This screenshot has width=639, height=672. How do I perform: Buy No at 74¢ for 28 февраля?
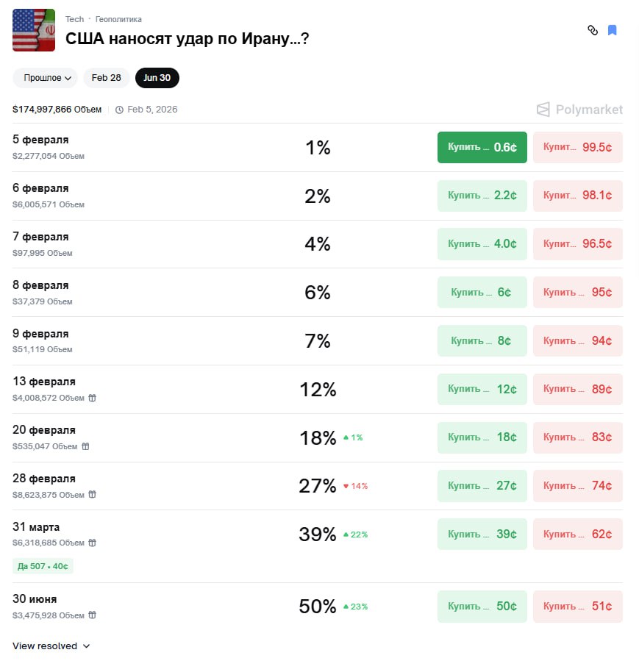577,485
